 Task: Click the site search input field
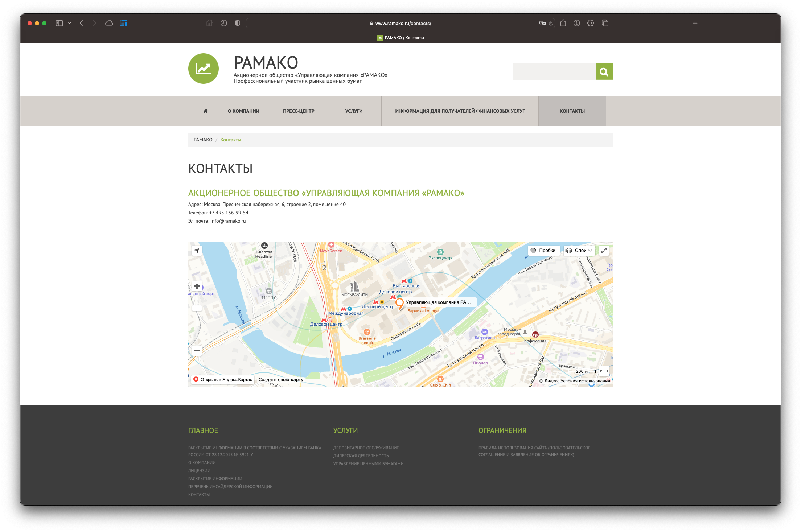554,71
